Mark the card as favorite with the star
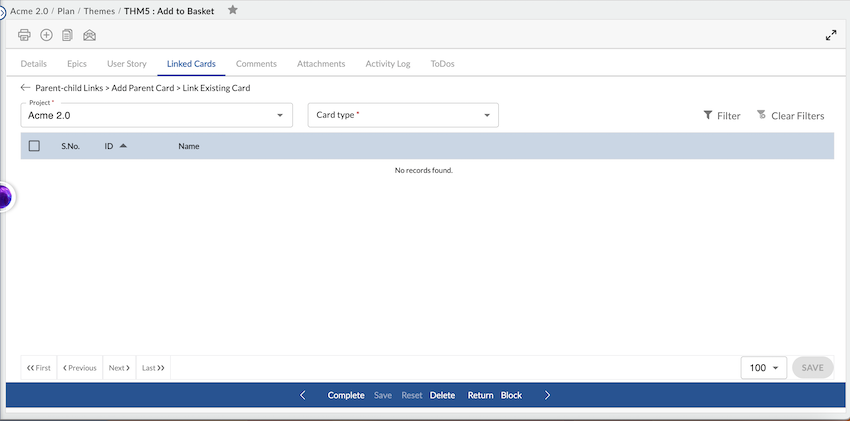The width and height of the screenshot is (850, 421). pos(233,10)
